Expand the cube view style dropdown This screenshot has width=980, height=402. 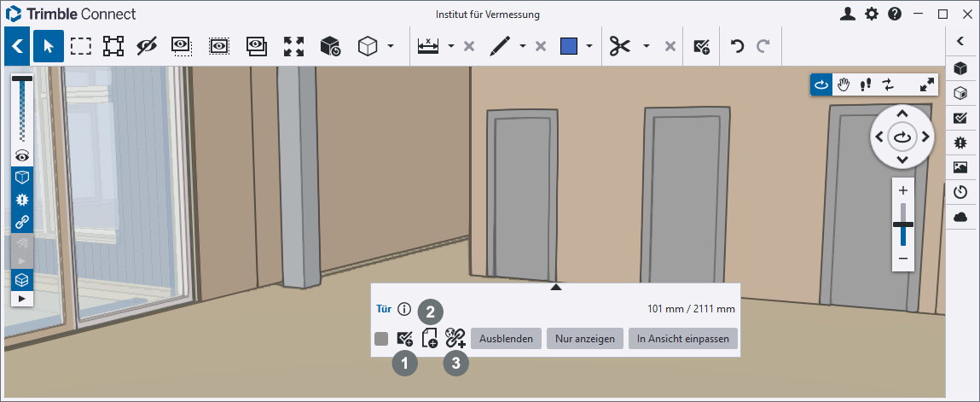pyautogui.click(x=391, y=46)
